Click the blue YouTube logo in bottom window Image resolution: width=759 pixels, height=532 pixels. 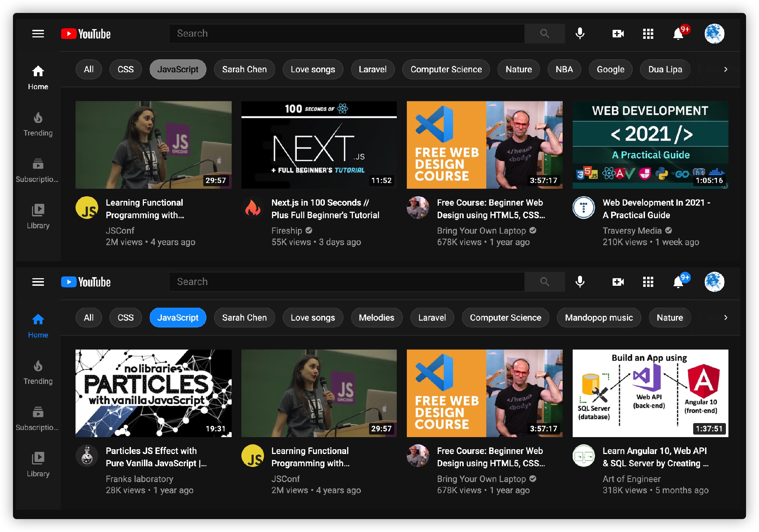pos(86,282)
